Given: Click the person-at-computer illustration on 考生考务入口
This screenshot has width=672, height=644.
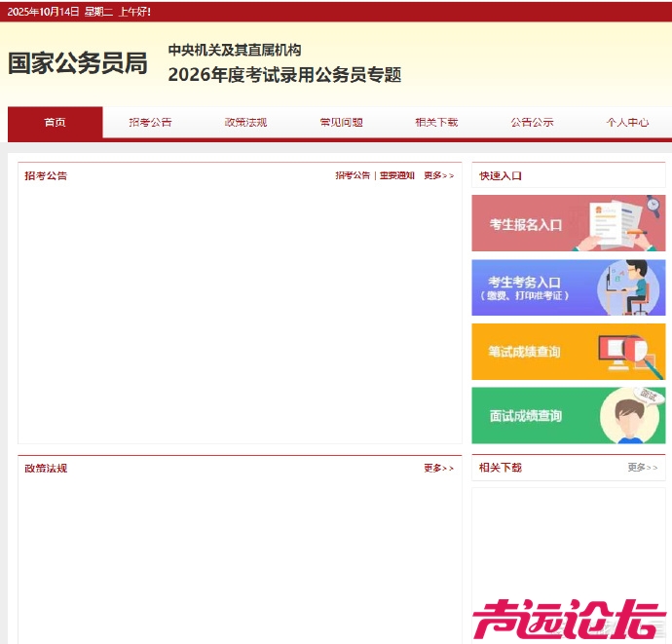Looking at the screenshot, I should point(628,287).
